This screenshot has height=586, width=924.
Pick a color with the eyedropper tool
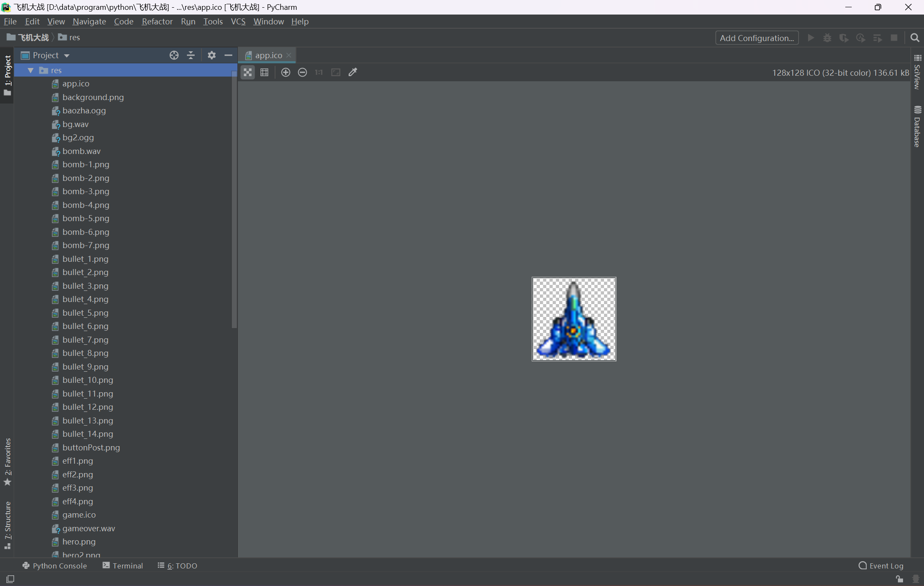coord(353,72)
